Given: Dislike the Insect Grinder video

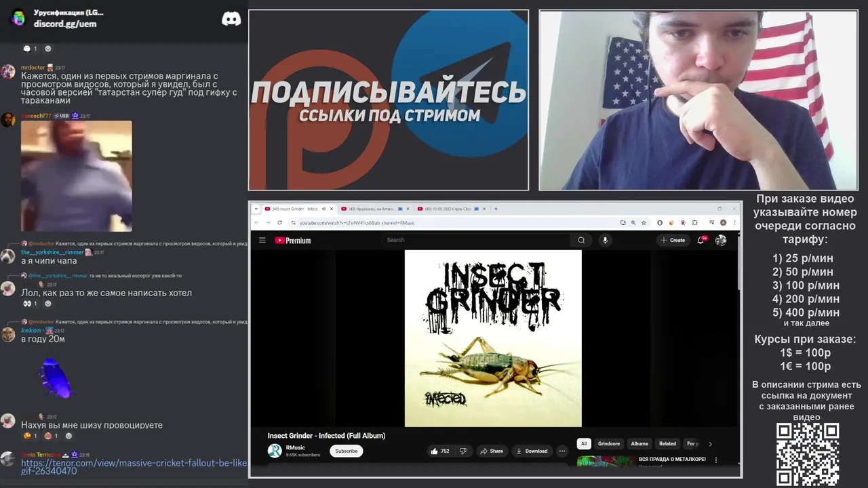Looking at the screenshot, I should tap(463, 451).
